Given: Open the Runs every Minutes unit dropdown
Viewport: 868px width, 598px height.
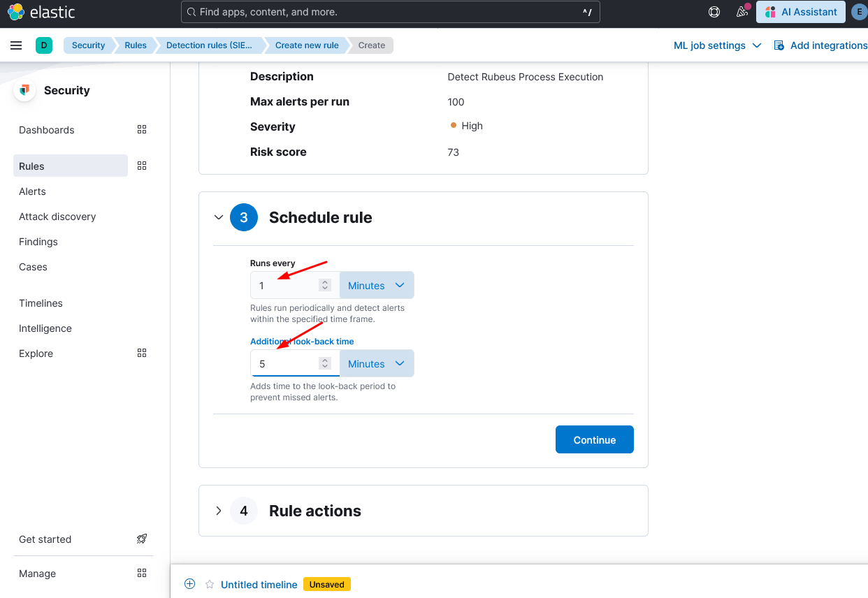Looking at the screenshot, I should pyautogui.click(x=377, y=286).
